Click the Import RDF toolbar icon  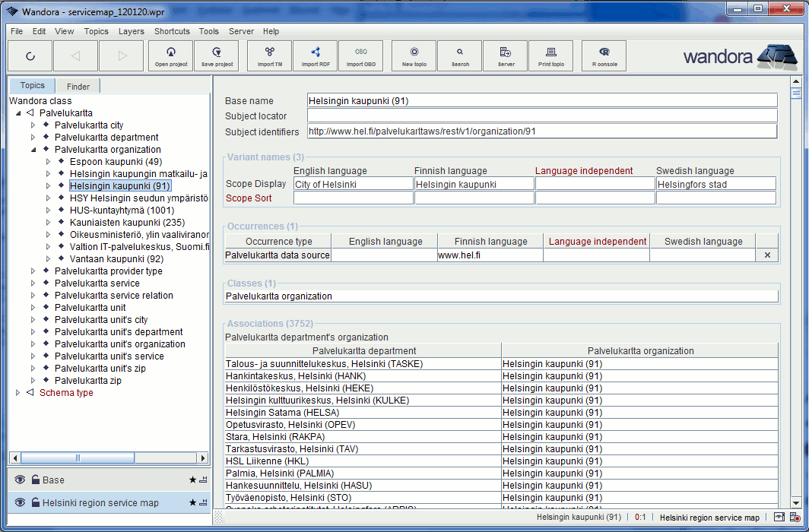point(316,55)
